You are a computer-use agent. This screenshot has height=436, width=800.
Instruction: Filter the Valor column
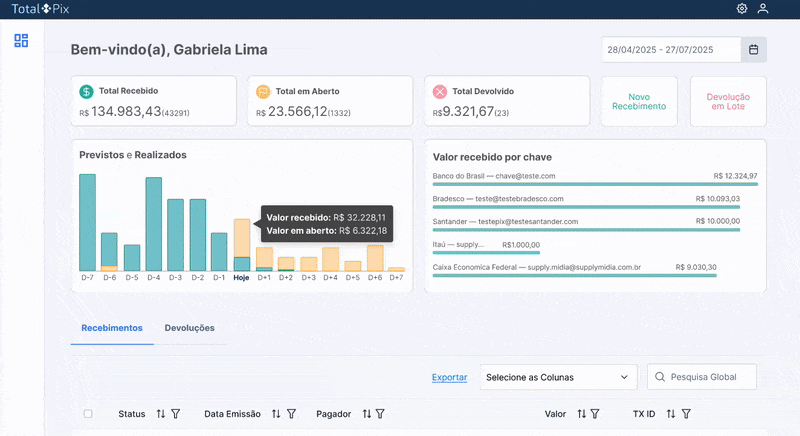tap(595, 414)
